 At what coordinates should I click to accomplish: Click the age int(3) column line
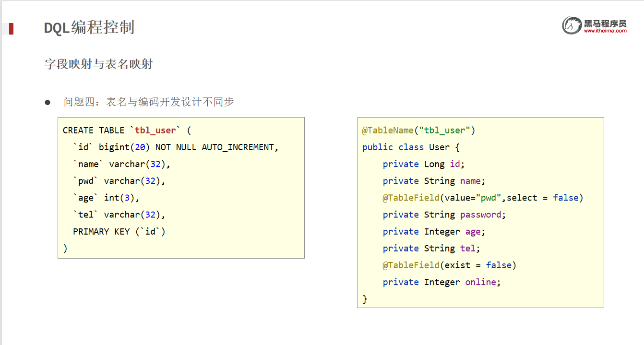[x=106, y=198]
